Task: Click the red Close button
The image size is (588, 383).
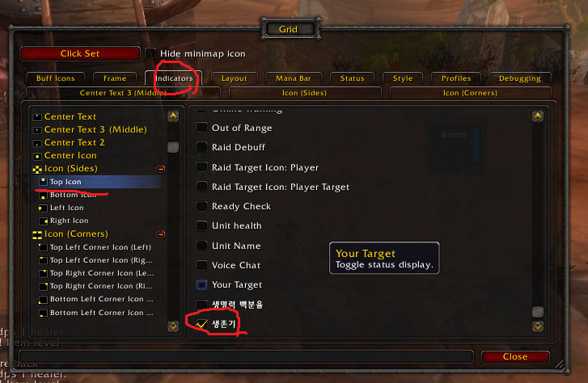Action: point(515,356)
